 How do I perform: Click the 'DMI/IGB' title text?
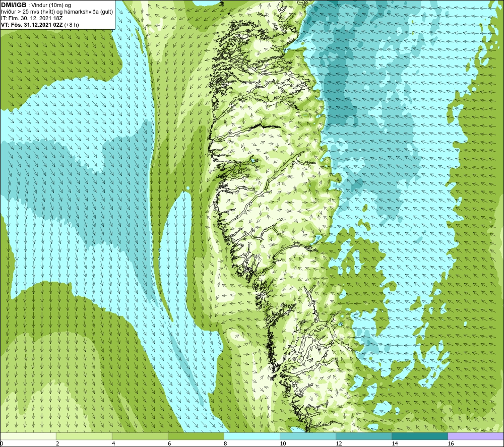[14, 5]
